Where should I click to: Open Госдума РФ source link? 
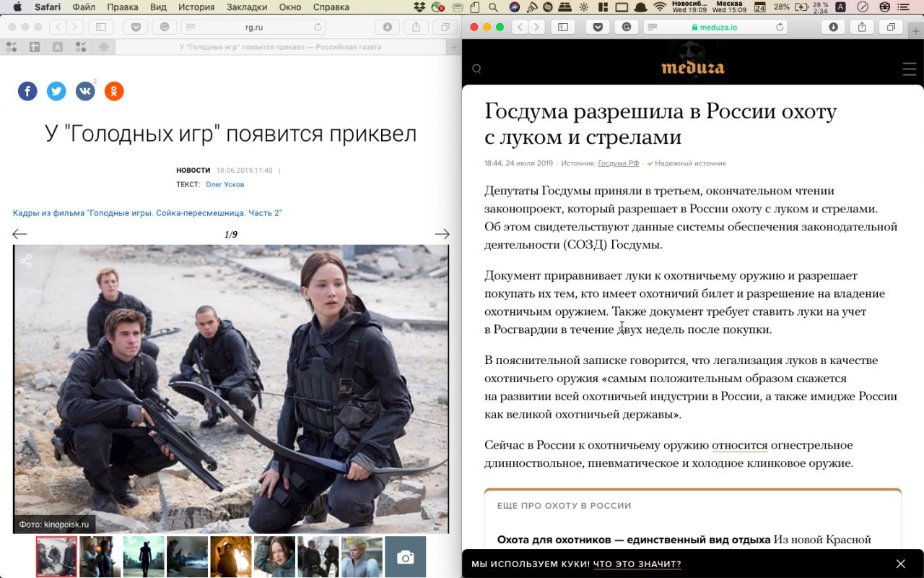pos(619,163)
